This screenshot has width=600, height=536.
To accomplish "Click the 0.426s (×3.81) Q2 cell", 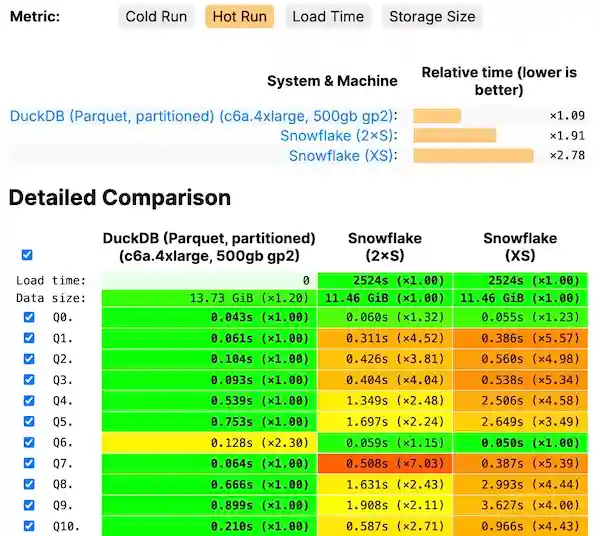I will pos(385,359).
